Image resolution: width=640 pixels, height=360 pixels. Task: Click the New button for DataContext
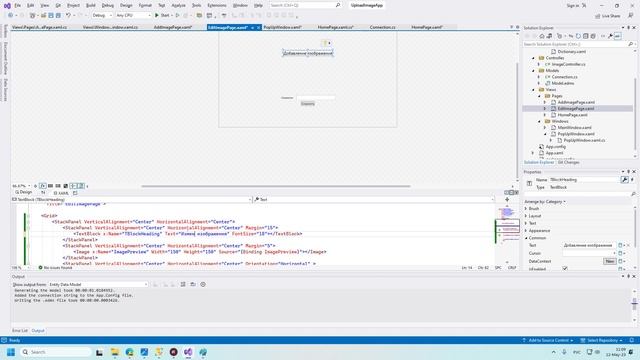coord(609,261)
